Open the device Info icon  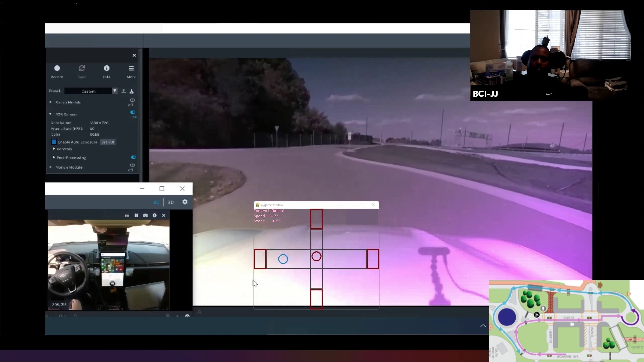[x=107, y=69]
